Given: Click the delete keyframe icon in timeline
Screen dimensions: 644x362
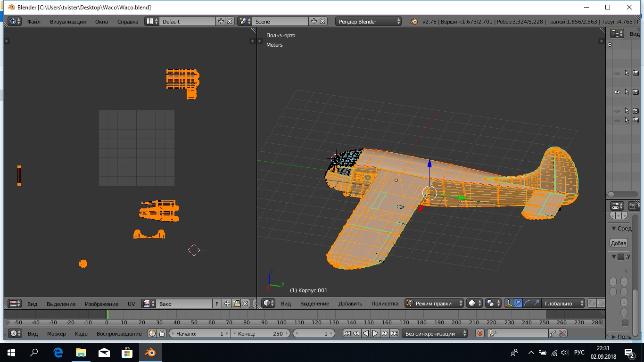Looking at the screenshot, I should pos(562,334).
